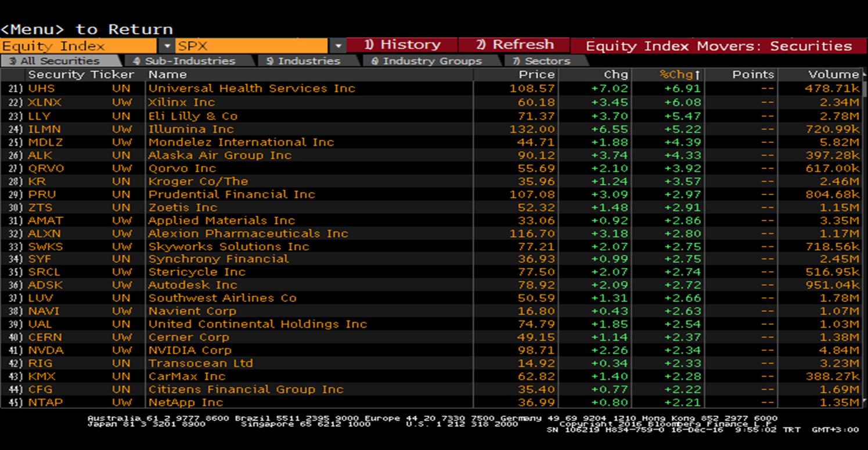The width and height of the screenshot is (868, 450).
Task: Click Transocean Ltd name
Action: (x=200, y=363)
